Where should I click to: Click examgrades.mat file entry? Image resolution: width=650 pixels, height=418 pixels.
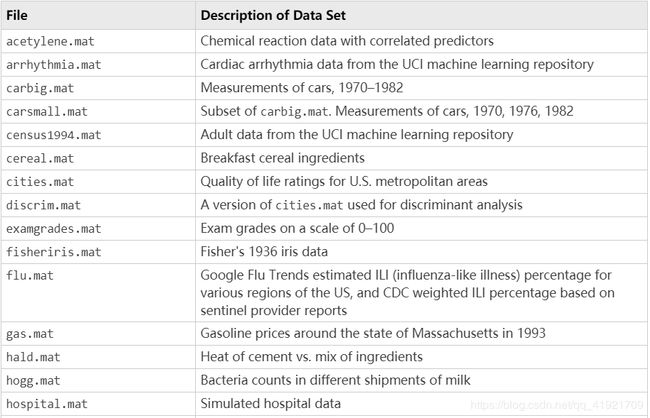coord(53,228)
